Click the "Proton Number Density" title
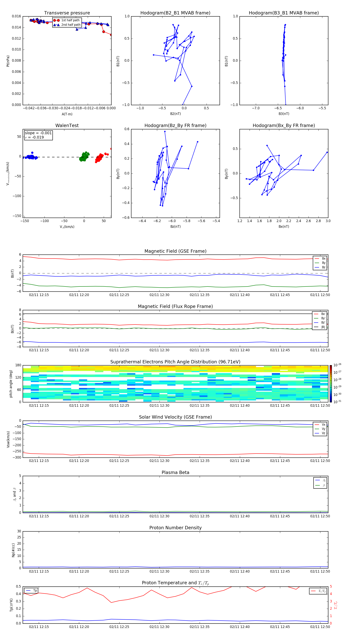The image size is (351, 644). [x=175, y=528]
